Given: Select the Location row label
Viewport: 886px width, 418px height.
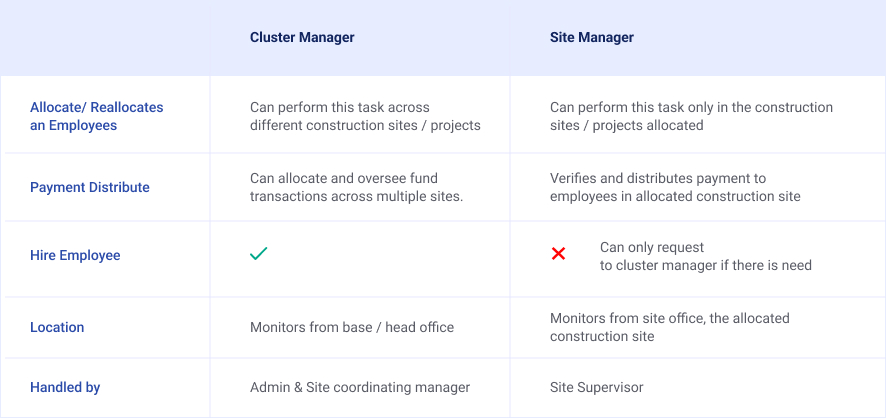Looking at the screenshot, I should tap(57, 327).
